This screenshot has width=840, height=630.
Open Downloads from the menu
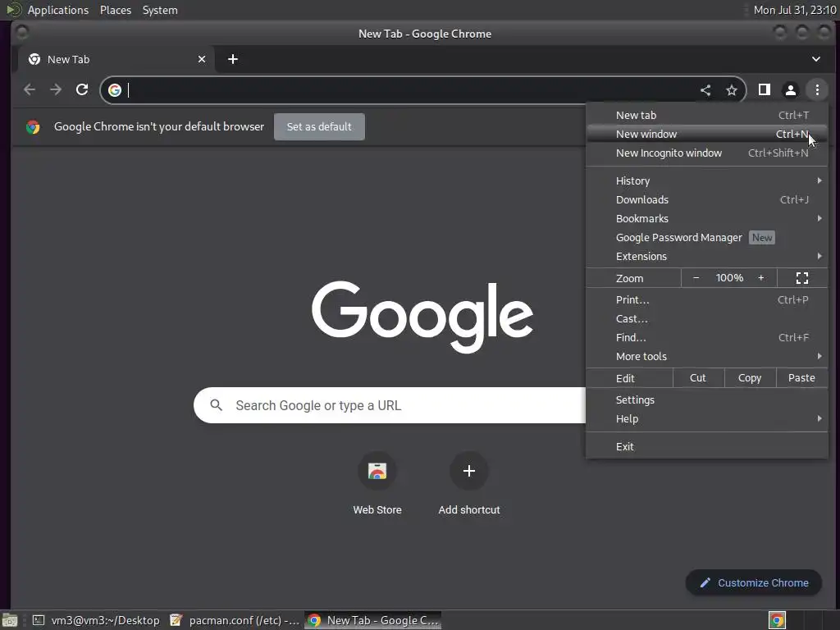pos(707,199)
